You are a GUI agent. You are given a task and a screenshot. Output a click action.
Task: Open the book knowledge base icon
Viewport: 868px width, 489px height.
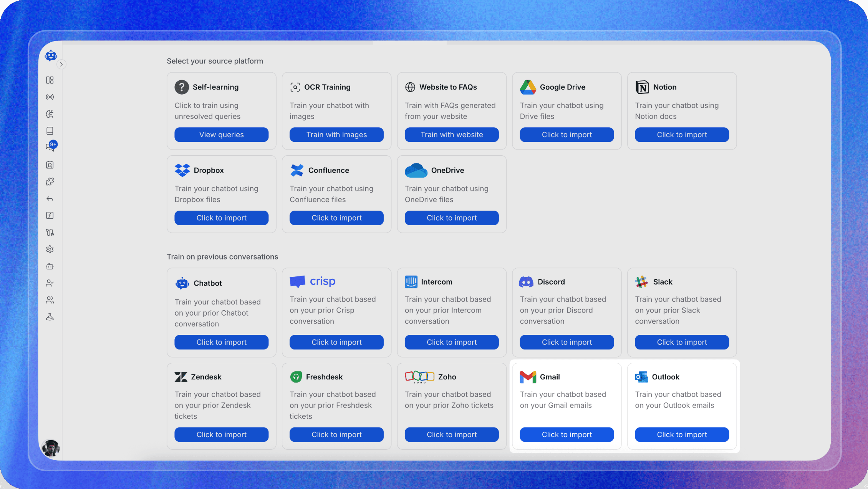point(50,131)
